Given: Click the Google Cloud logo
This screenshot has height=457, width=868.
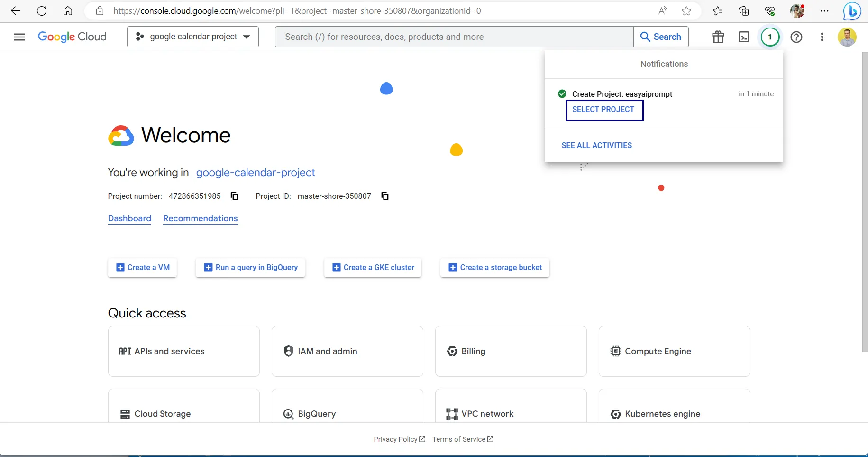Looking at the screenshot, I should (x=72, y=37).
